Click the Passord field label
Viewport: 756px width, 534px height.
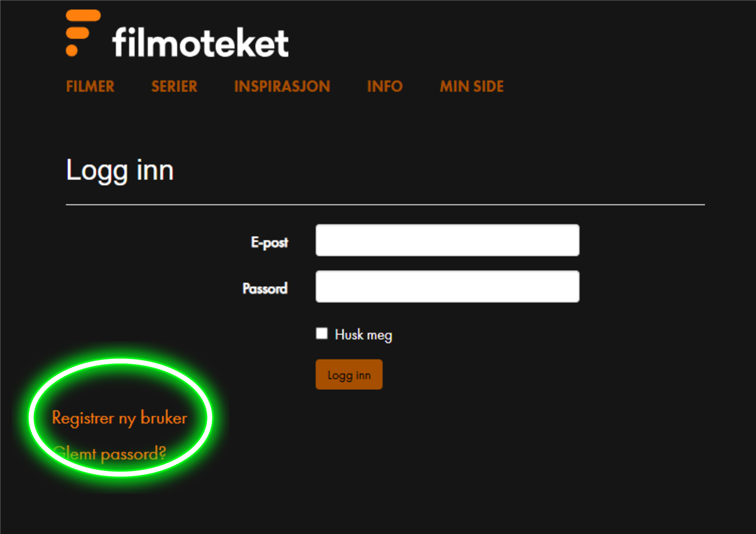coord(265,288)
